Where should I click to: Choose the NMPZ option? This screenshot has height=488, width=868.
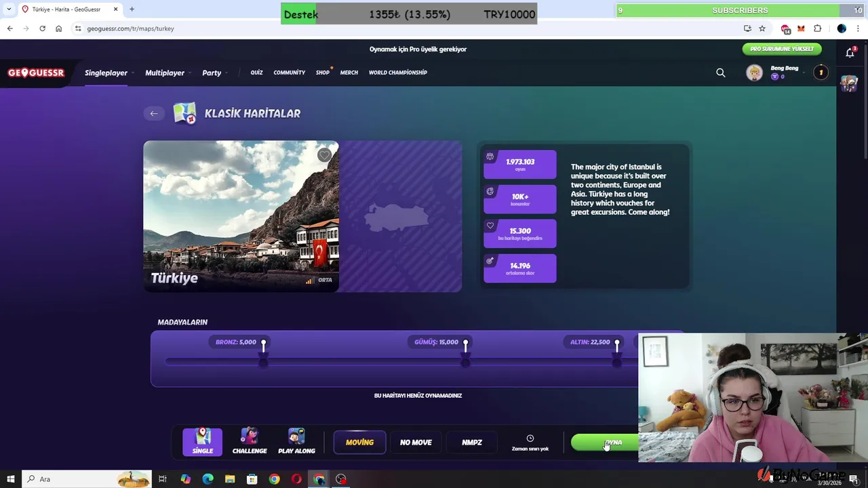[472, 443]
